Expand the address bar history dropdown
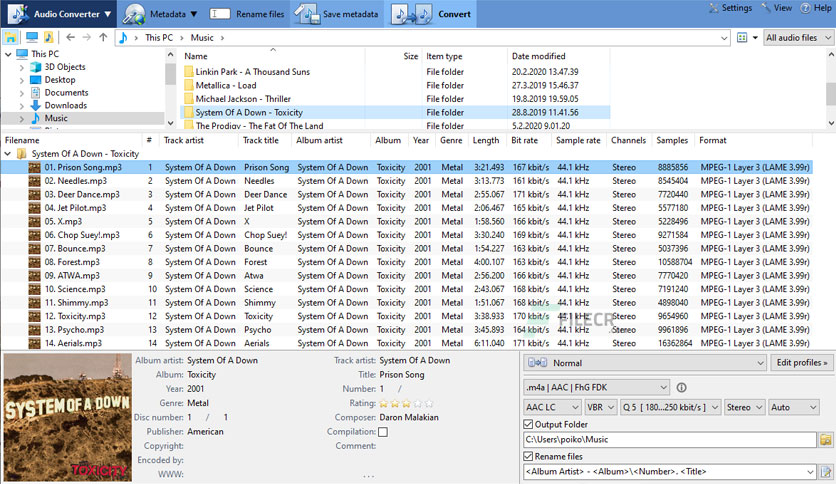This screenshot has height=484, width=836. (724, 38)
